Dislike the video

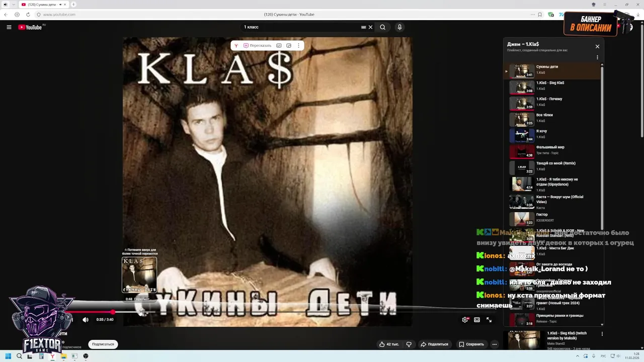coord(409,344)
